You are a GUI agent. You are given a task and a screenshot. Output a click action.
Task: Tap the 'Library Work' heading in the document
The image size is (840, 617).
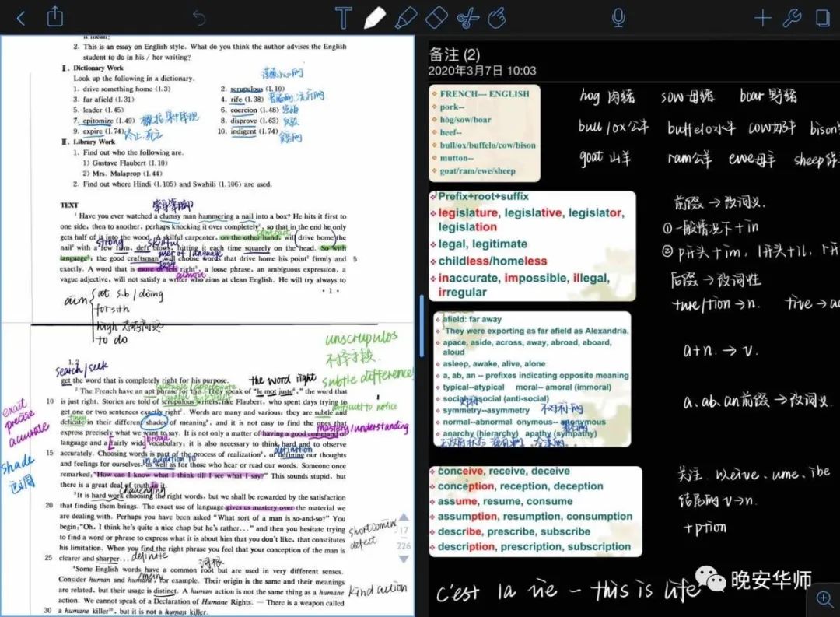[x=94, y=142]
